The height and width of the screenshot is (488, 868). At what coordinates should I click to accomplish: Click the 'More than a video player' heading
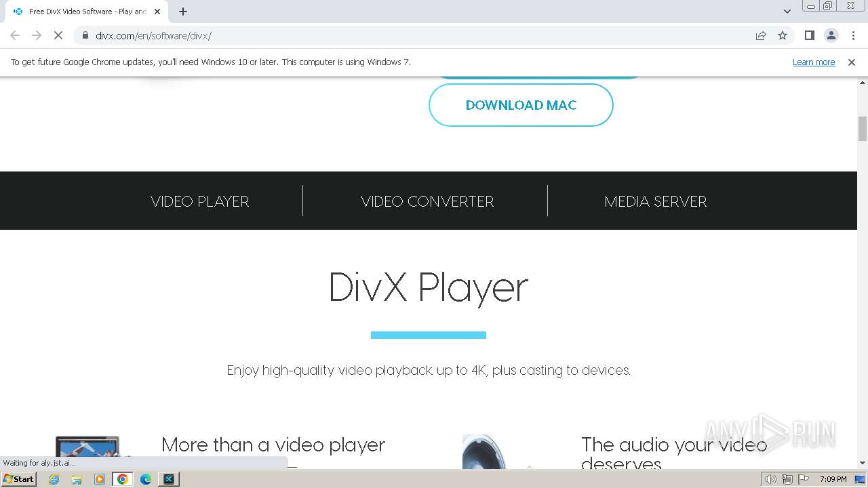coord(273,445)
